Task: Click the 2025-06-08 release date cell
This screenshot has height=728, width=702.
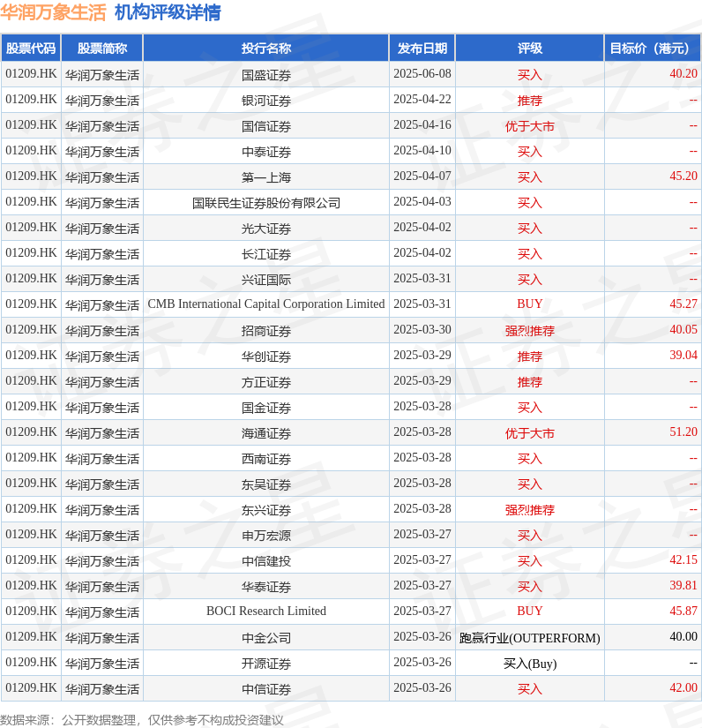Action: point(422,74)
